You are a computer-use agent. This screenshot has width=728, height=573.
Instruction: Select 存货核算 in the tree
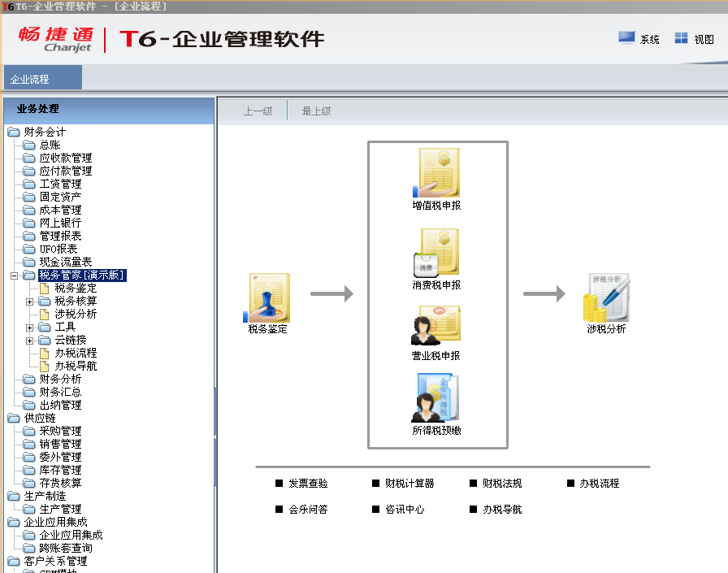60,484
